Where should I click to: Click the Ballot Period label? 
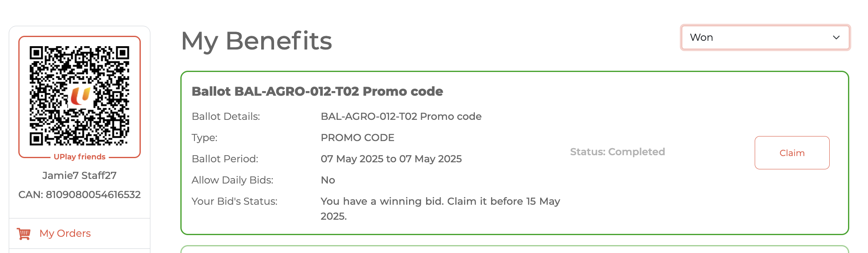(225, 159)
